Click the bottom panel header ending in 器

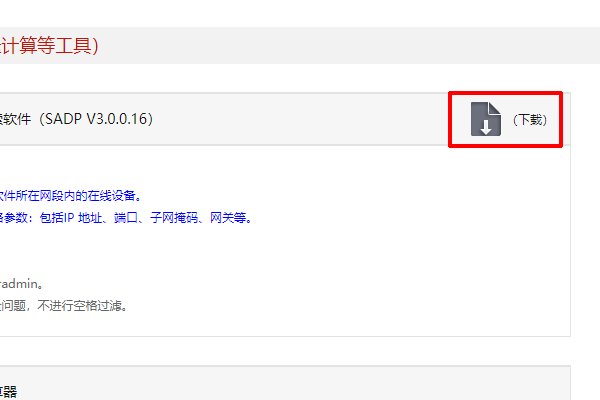pos(8,392)
